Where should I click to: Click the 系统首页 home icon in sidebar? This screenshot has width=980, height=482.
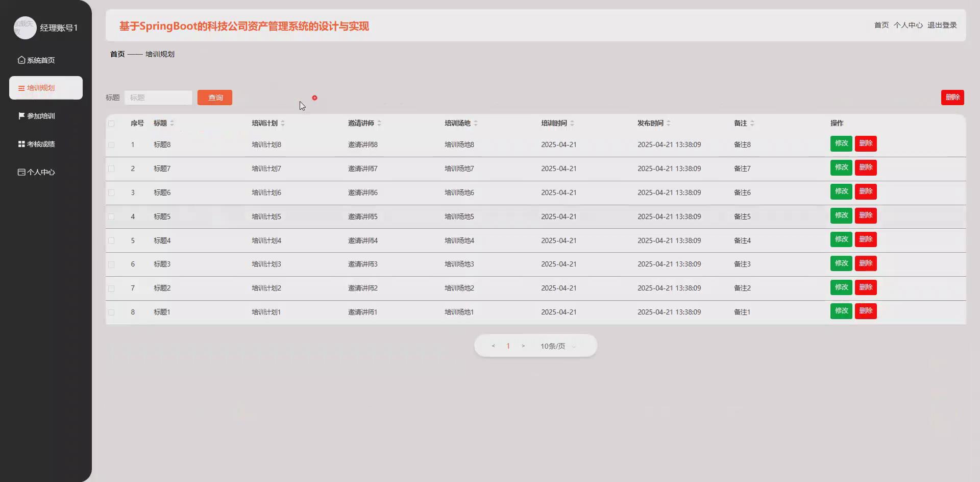(21, 60)
